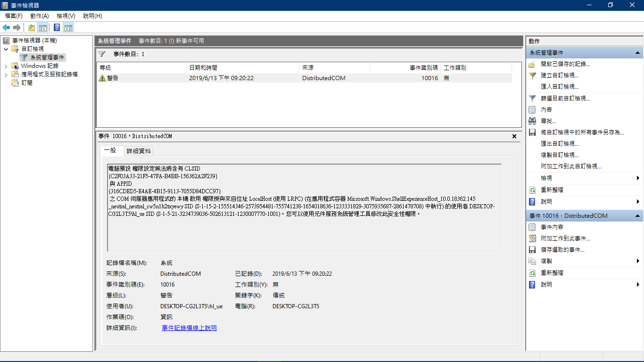Open the 檔案(F) menu
Image resolution: width=644 pixels, height=362 pixels.
[14, 16]
